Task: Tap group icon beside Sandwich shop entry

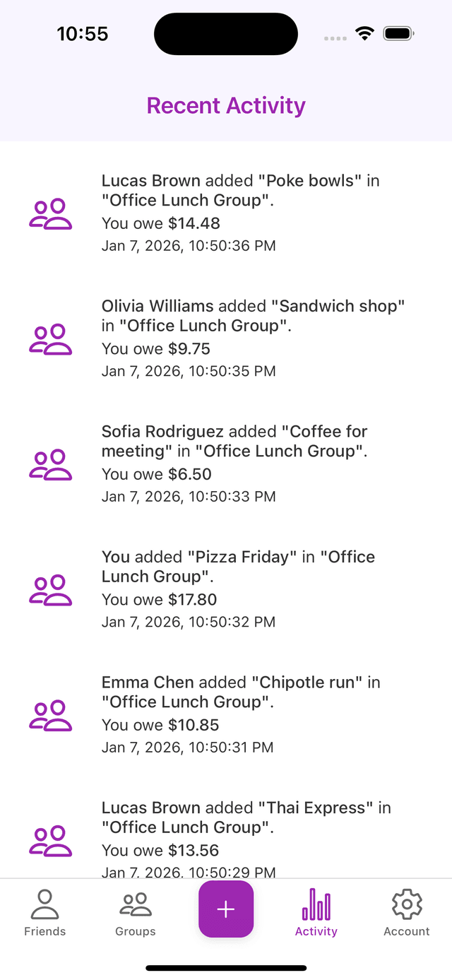Action: pyautogui.click(x=50, y=338)
